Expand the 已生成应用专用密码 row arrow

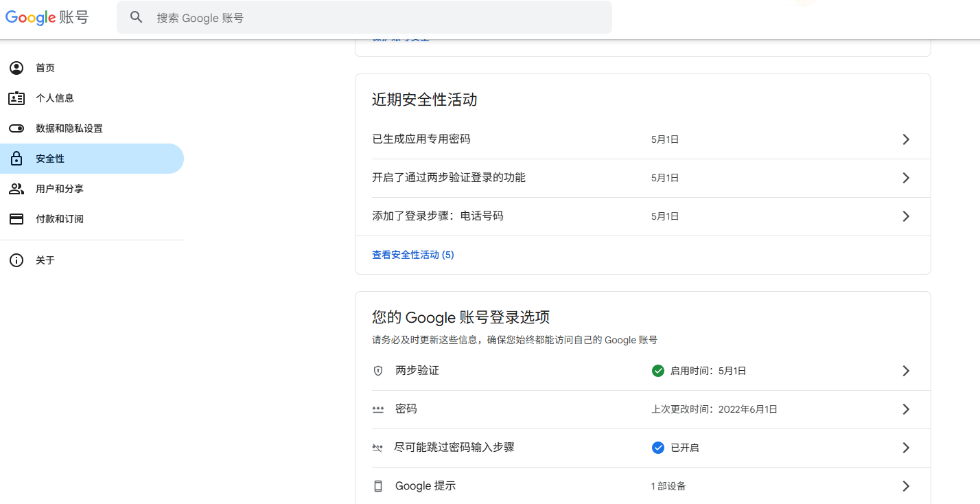pos(906,139)
